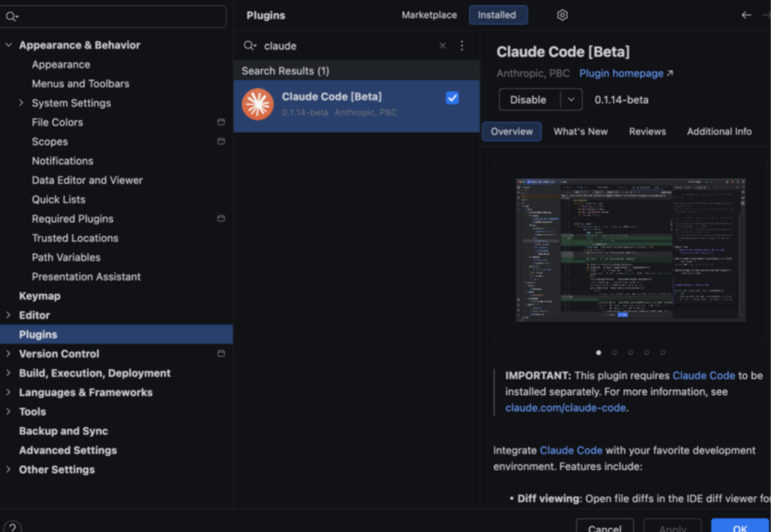
Task: Open File Colors settings
Action: 57,122
